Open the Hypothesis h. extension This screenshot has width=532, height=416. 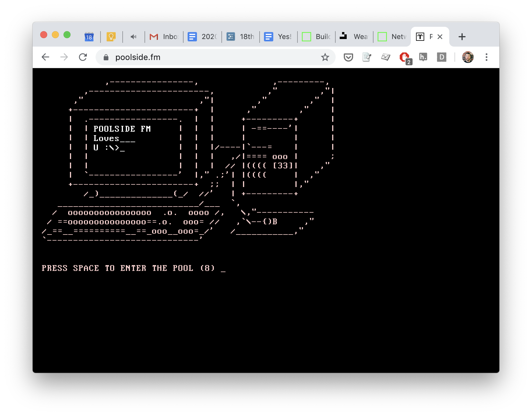click(423, 57)
